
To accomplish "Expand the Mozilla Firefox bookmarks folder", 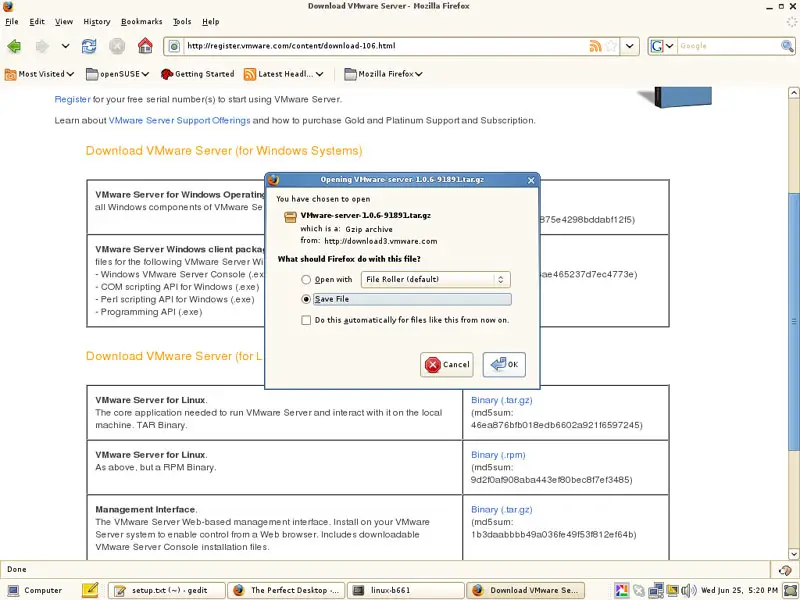I will pyautogui.click(x=383, y=74).
